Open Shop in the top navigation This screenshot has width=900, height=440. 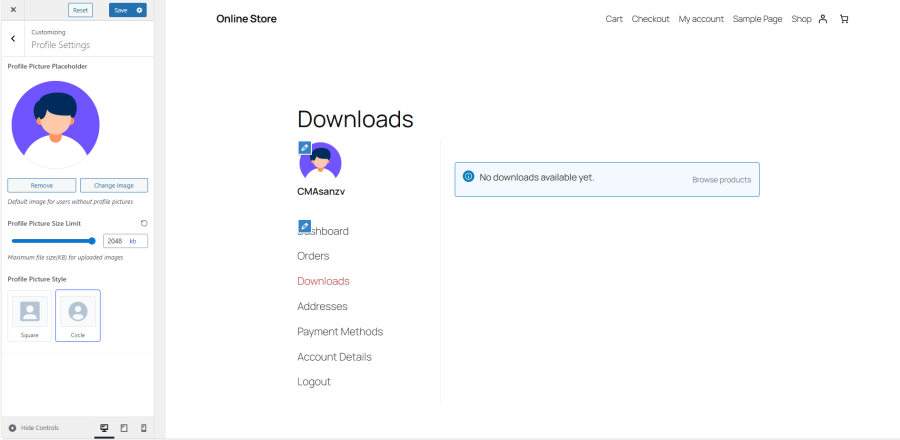coord(801,19)
